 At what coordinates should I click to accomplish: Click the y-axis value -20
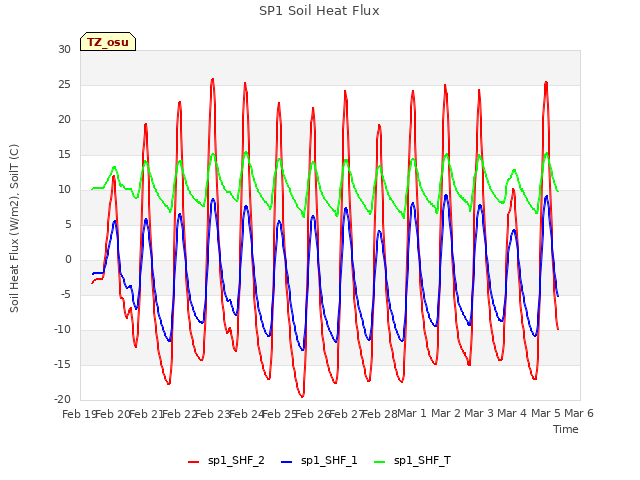coord(63,400)
